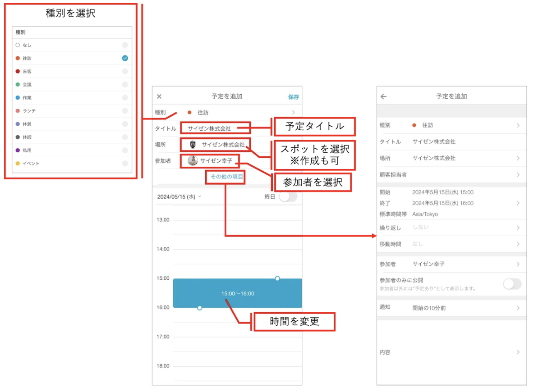Click タイトル value in detail form
Viewport: 534px width, 392px height.
[434, 141]
